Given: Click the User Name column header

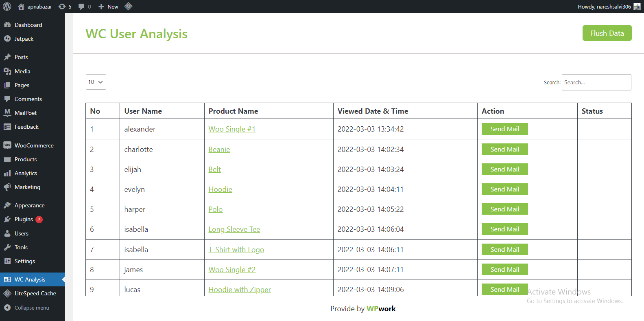Looking at the screenshot, I should click(x=143, y=111).
